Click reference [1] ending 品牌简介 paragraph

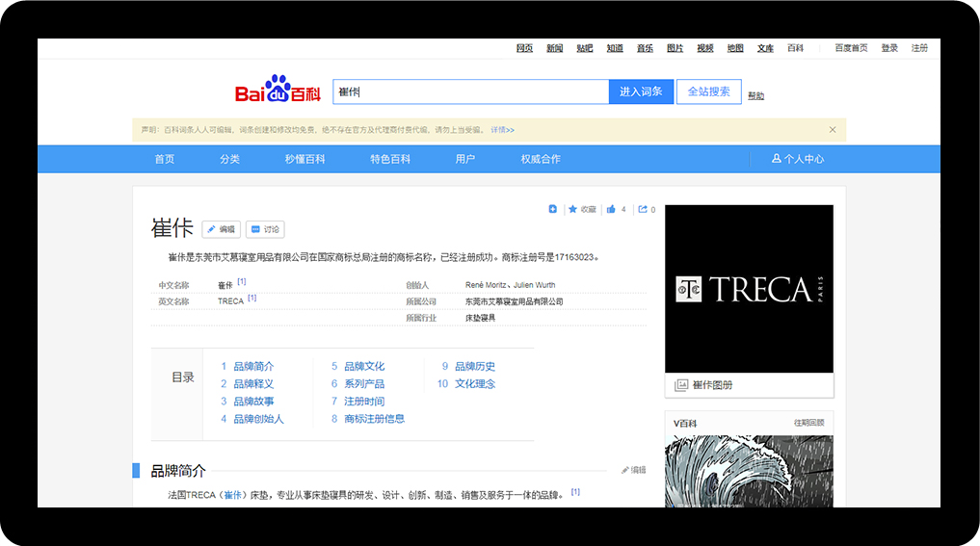[x=575, y=492]
